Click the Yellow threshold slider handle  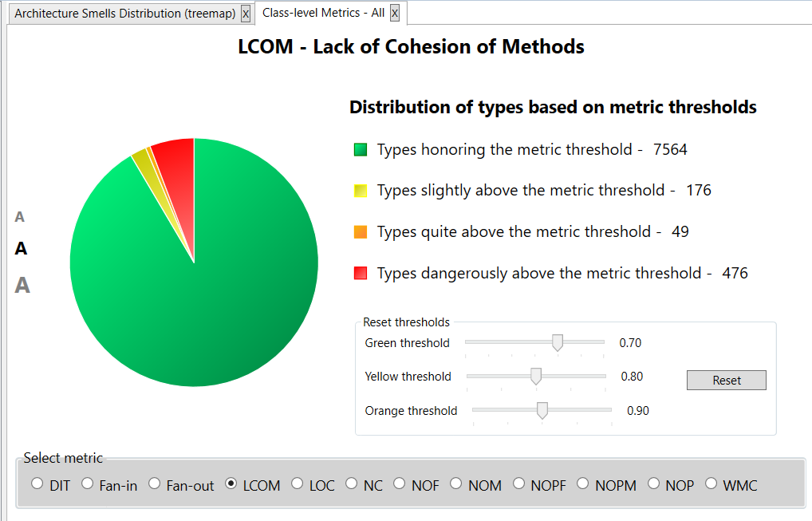pyautogui.click(x=536, y=376)
